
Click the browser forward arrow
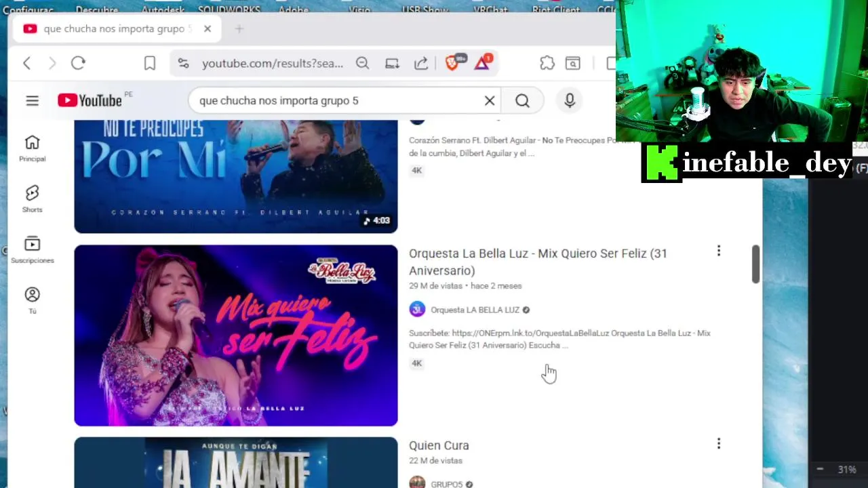coord(52,63)
